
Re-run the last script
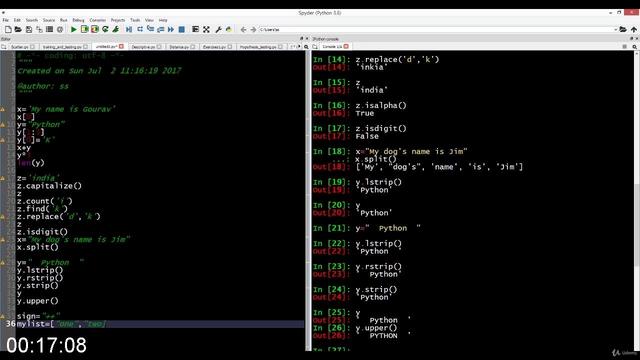(x=105, y=29)
